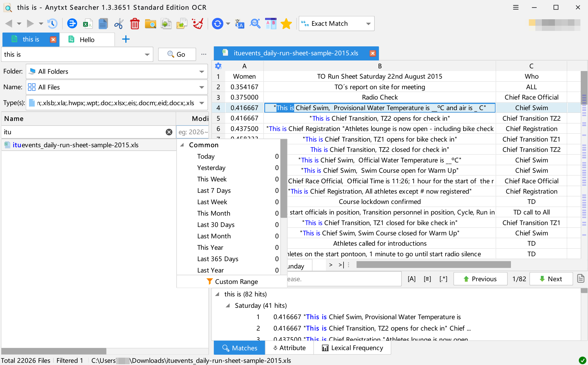The width and height of the screenshot is (588, 365).
Task: Click the back navigation arrow
Action: [9, 24]
